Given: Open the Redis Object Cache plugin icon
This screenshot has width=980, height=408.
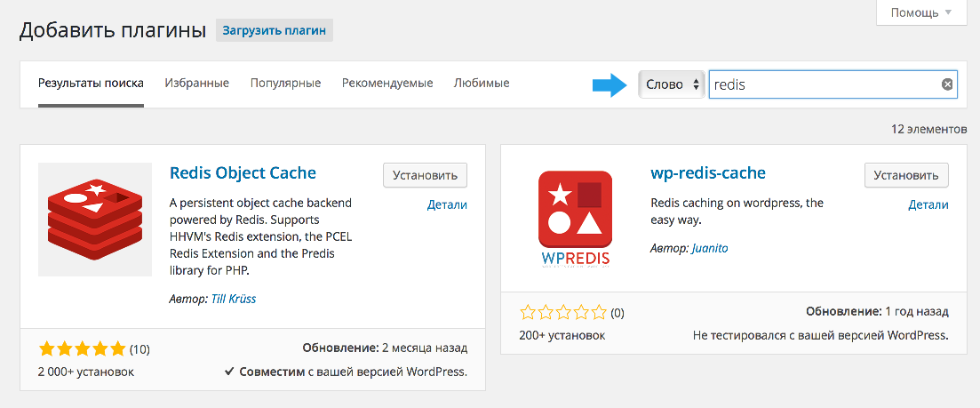Looking at the screenshot, I should click(95, 220).
